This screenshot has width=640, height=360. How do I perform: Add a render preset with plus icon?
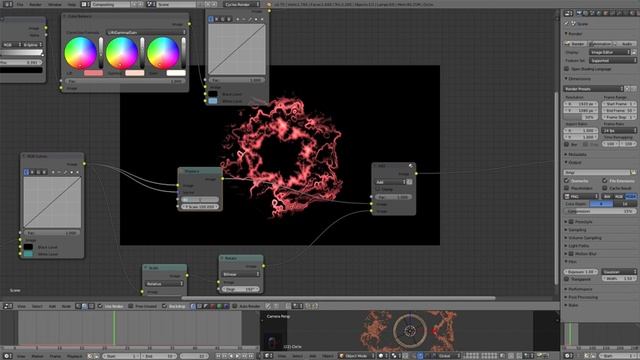point(628,89)
